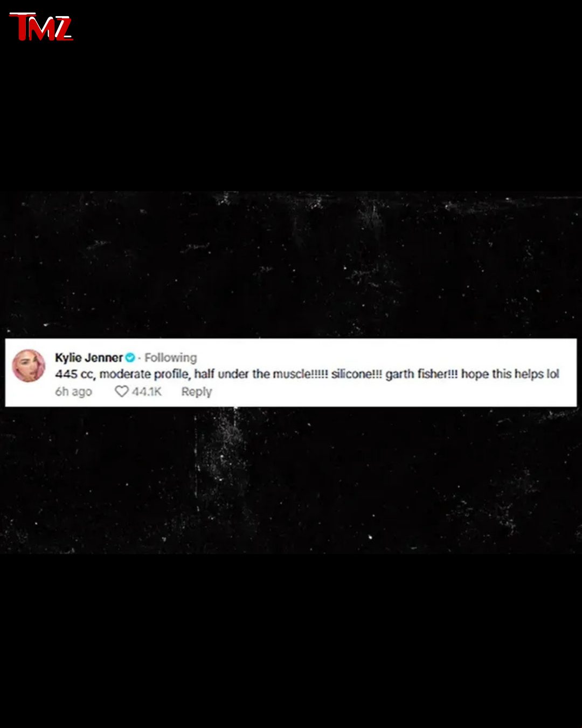Click the 6h ago timestamp
The height and width of the screenshot is (728, 582).
click(73, 392)
